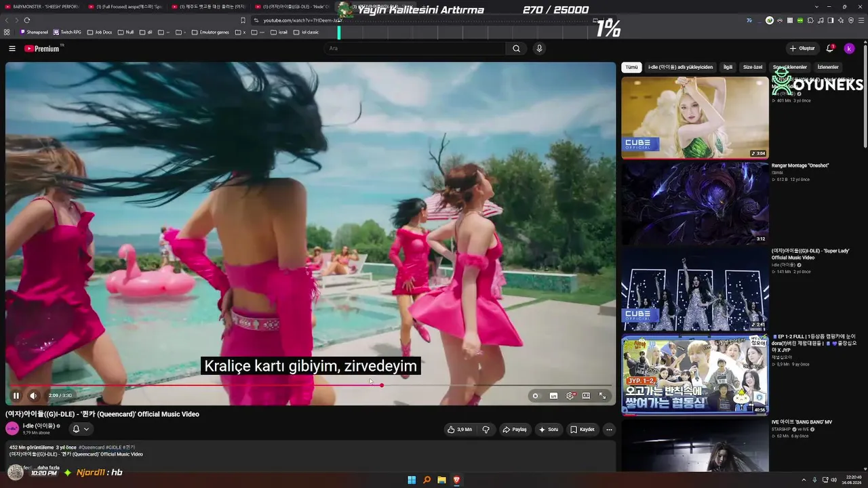Open the green dress CUBE video thumbnail
868x488 pixels.
(695, 117)
